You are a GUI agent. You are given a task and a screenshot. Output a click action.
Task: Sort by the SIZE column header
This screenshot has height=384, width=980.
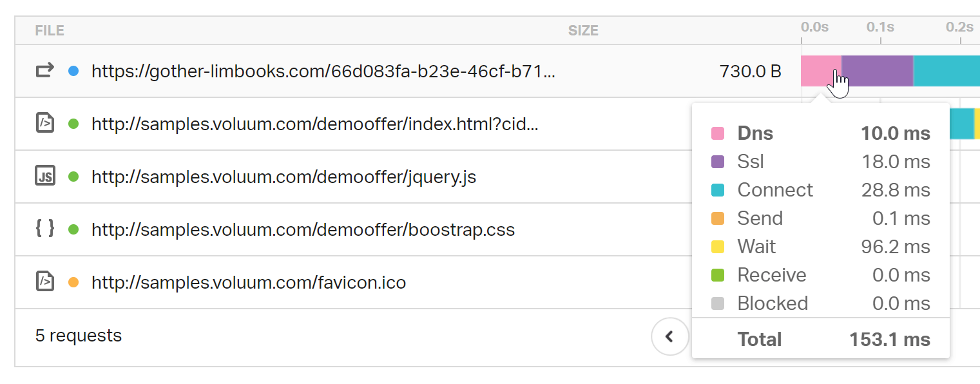tap(583, 30)
